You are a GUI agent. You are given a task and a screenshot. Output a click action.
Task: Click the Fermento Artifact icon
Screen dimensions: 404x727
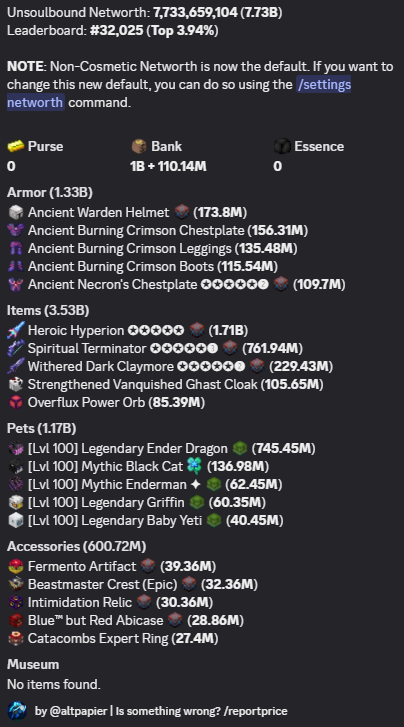click(16, 566)
